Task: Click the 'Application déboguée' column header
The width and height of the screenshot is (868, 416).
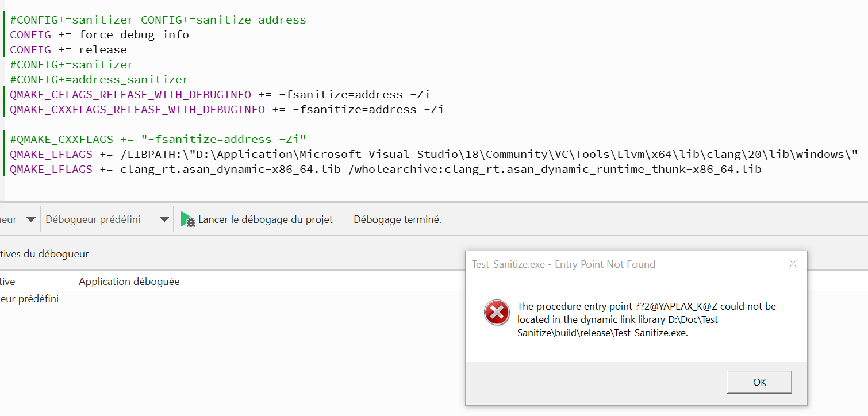Action: (x=129, y=282)
